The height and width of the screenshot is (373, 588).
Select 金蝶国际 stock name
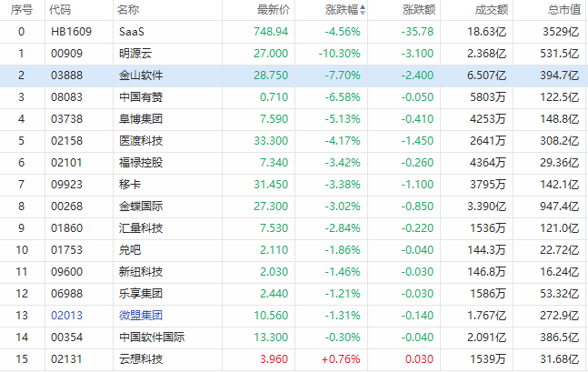click(141, 206)
